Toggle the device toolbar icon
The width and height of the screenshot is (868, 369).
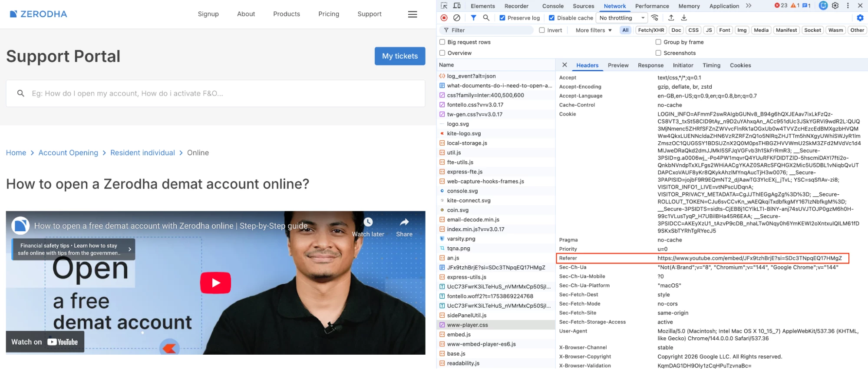pos(457,6)
